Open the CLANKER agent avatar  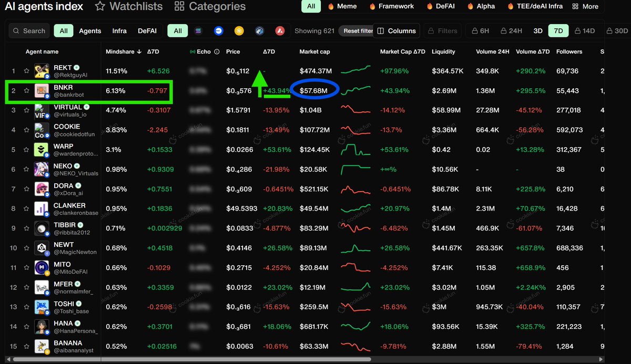coord(42,209)
